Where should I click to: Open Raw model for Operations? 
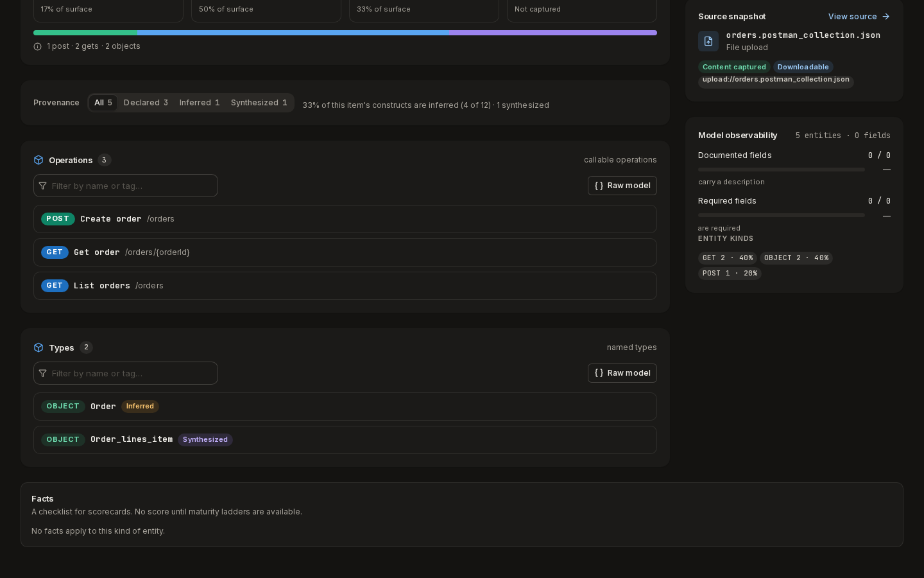(x=622, y=186)
